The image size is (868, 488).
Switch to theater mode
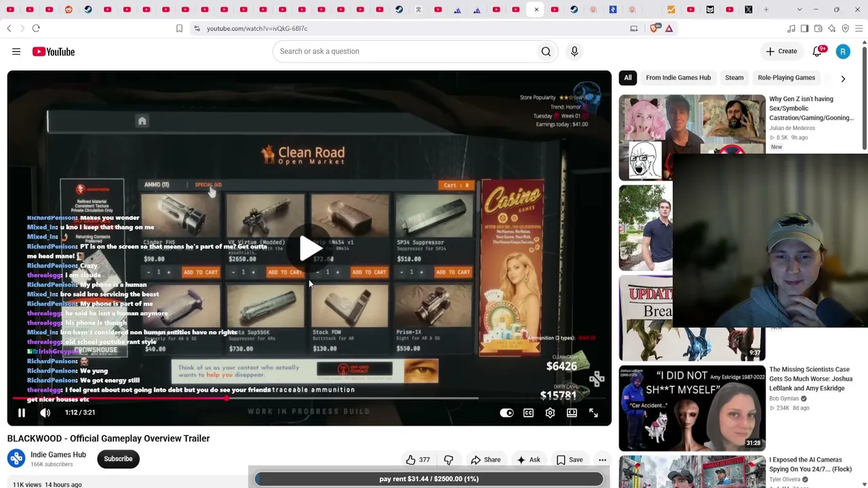[x=572, y=413]
